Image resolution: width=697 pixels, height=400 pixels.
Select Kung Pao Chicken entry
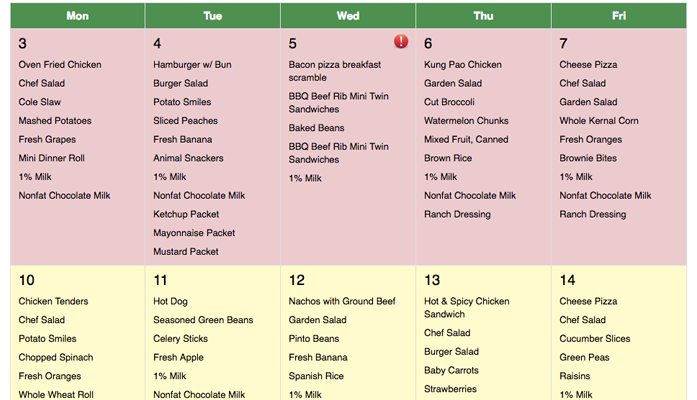click(463, 65)
